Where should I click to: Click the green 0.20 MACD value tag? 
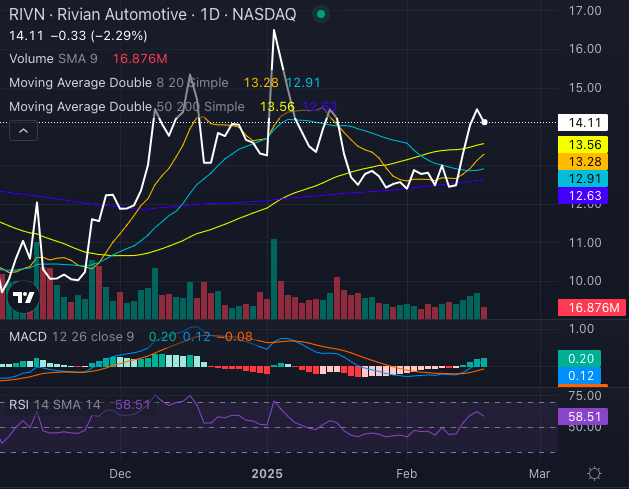pyautogui.click(x=582, y=358)
